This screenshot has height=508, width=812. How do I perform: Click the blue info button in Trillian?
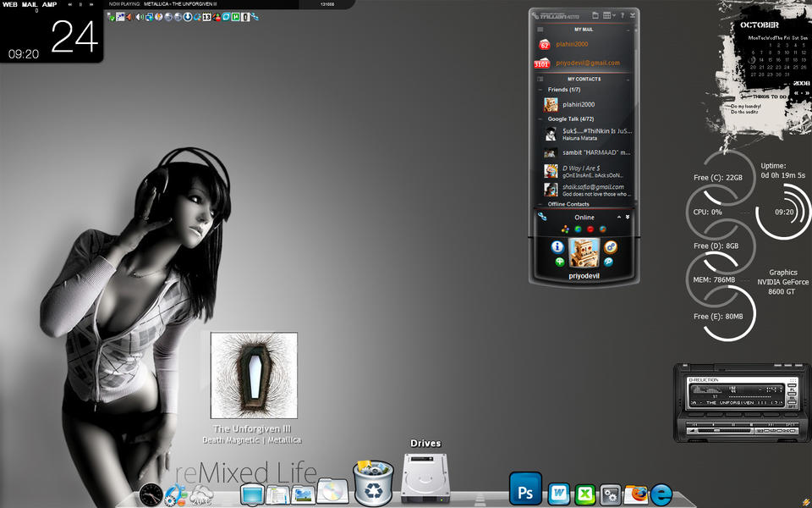(x=557, y=247)
